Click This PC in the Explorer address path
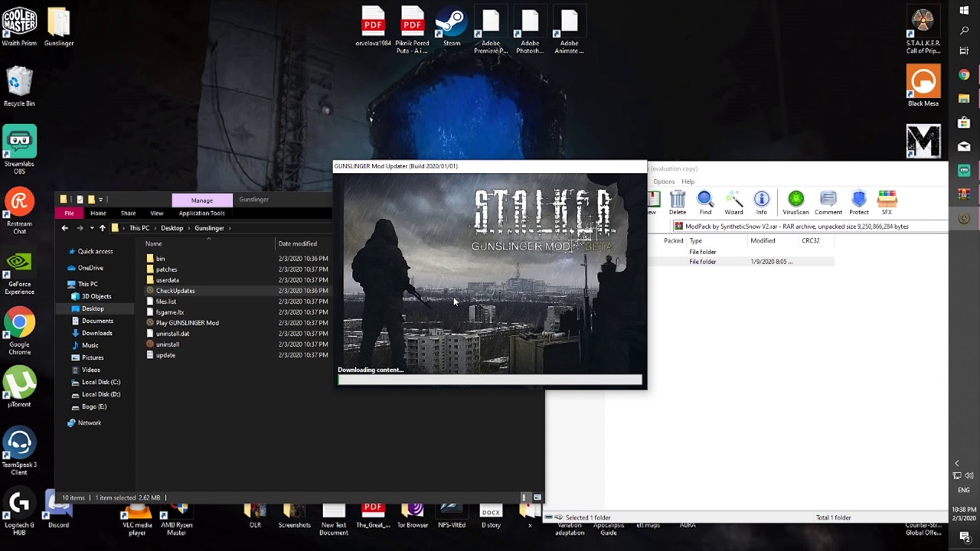This screenshot has width=980, height=551. (x=139, y=228)
